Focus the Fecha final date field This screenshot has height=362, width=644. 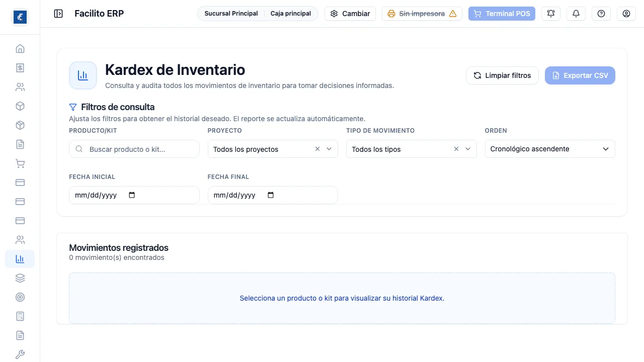click(x=273, y=195)
